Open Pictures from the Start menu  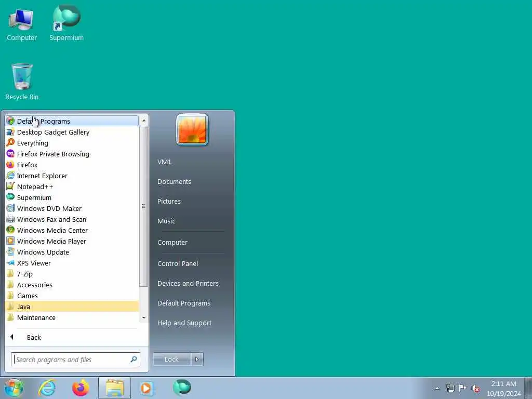pyautogui.click(x=169, y=201)
